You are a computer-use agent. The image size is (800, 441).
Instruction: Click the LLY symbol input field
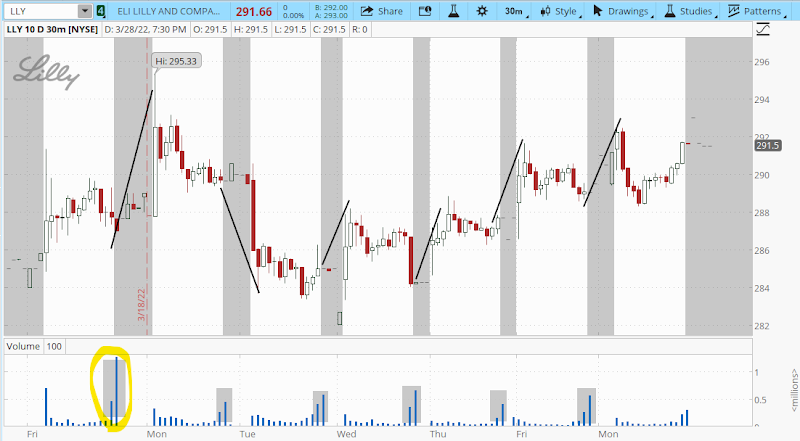pyautogui.click(x=41, y=11)
